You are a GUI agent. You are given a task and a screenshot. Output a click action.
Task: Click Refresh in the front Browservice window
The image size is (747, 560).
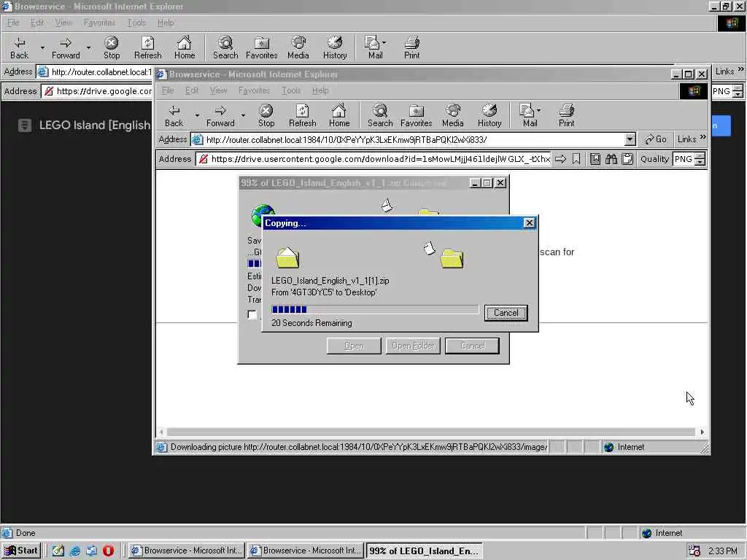tap(302, 116)
